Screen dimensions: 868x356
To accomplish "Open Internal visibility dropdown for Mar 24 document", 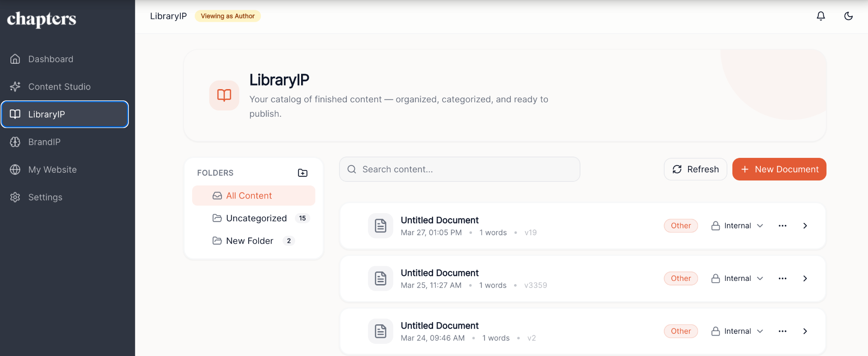I will pos(737,331).
